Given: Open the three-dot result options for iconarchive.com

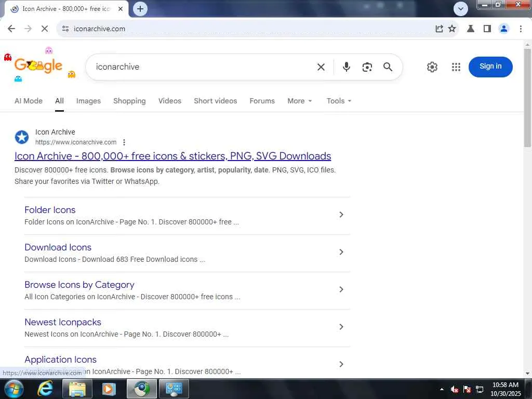Looking at the screenshot, I should coord(124,142).
